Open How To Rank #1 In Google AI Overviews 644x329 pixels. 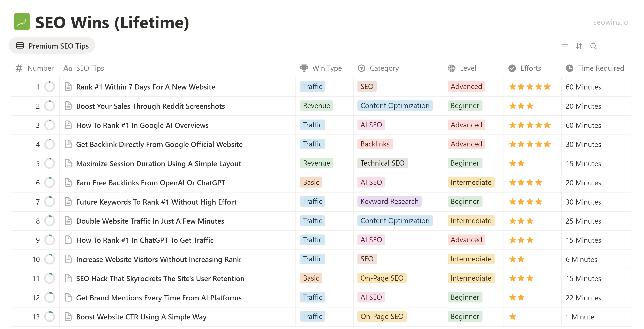pyautogui.click(x=142, y=125)
